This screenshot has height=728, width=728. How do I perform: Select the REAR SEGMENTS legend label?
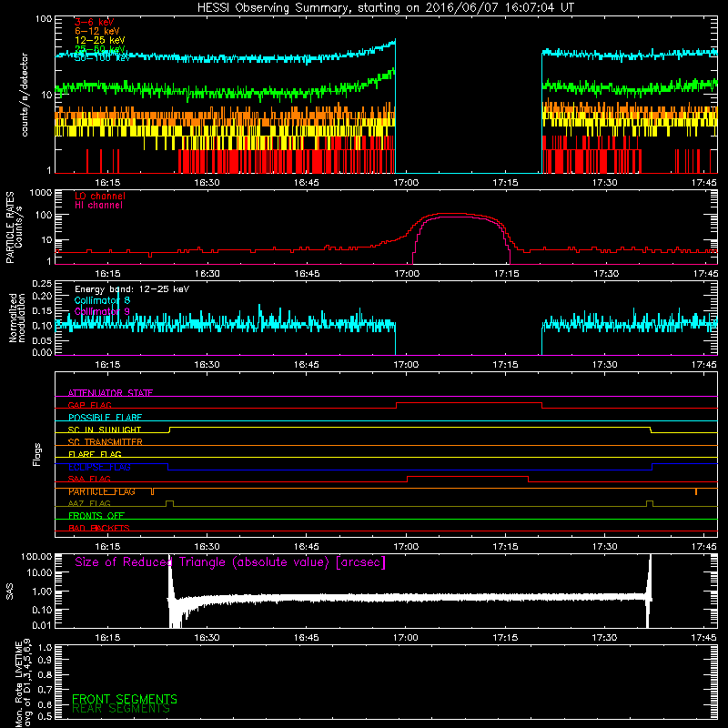[121, 709]
